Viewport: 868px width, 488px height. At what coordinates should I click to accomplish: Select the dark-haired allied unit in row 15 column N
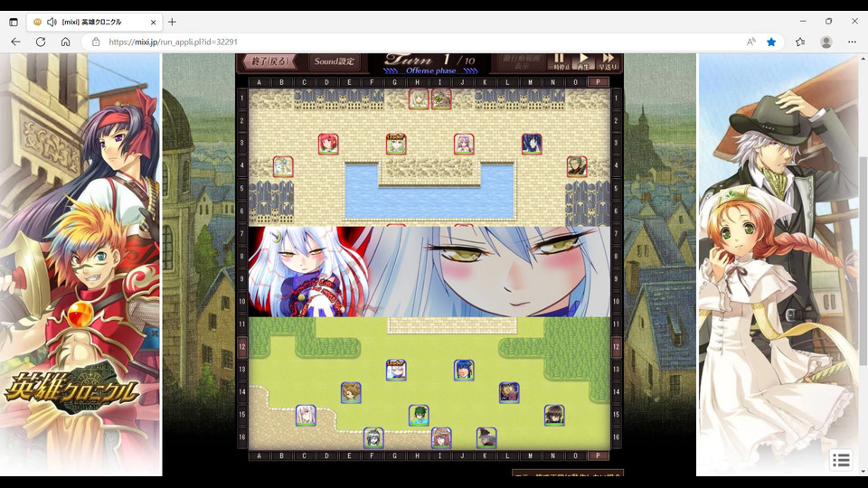(x=554, y=416)
